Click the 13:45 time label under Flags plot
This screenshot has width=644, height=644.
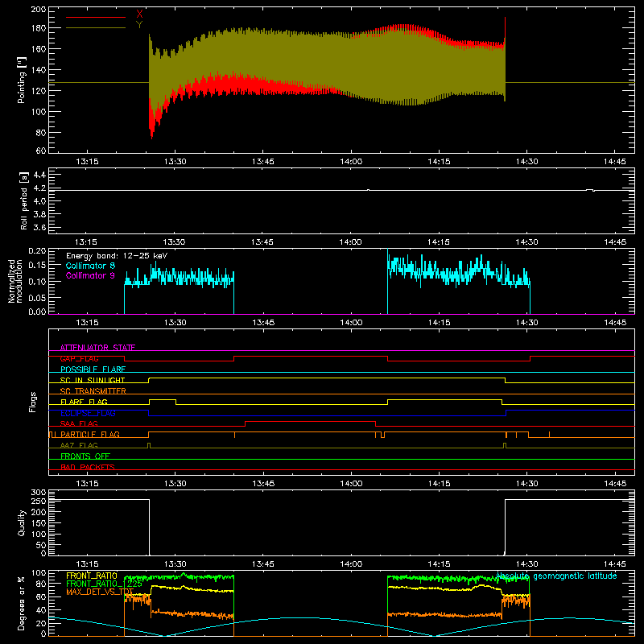coord(263,484)
